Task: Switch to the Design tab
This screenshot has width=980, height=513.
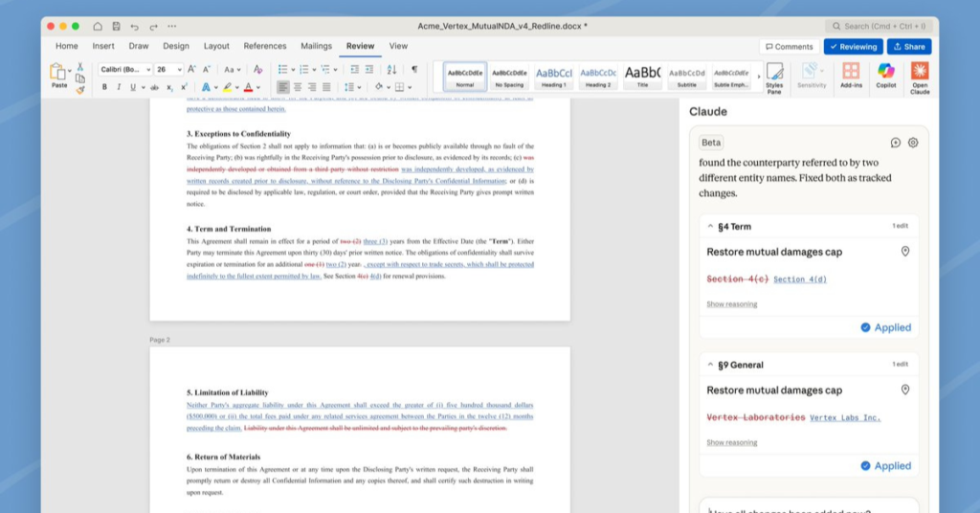Action: [x=176, y=46]
